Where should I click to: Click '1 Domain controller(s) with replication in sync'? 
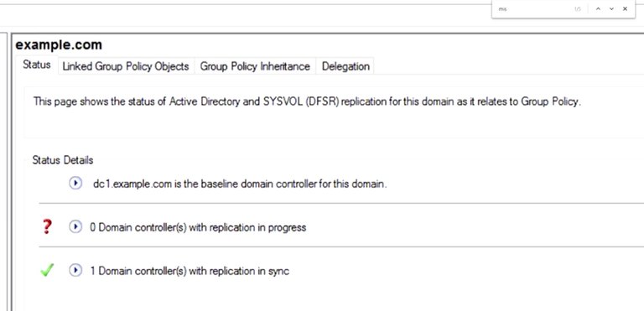[x=190, y=271]
